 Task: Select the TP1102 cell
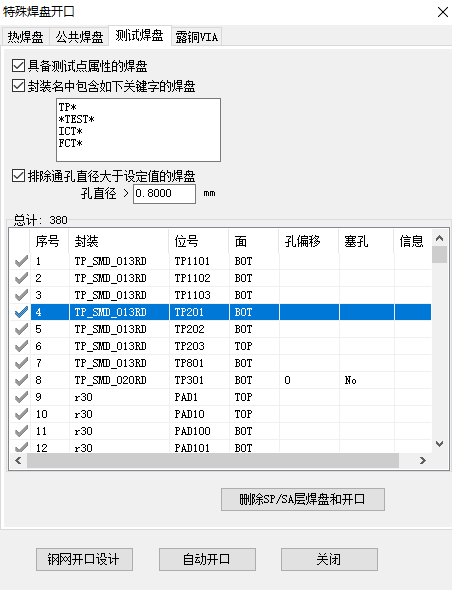coord(199,278)
